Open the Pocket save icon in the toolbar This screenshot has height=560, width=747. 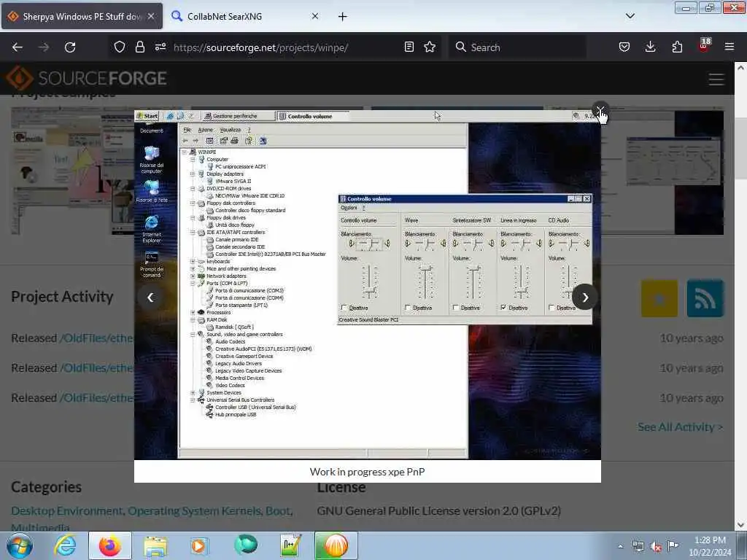click(624, 47)
